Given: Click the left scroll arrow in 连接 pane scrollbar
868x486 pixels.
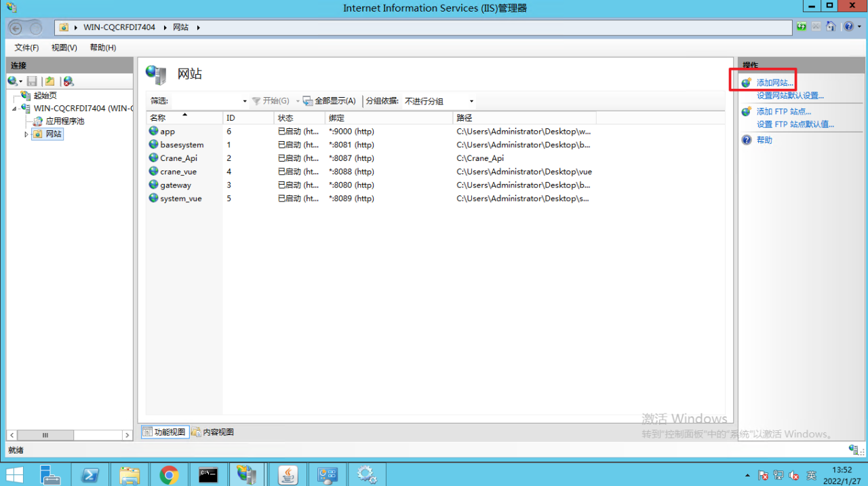Looking at the screenshot, I should (x=13, y=435).
